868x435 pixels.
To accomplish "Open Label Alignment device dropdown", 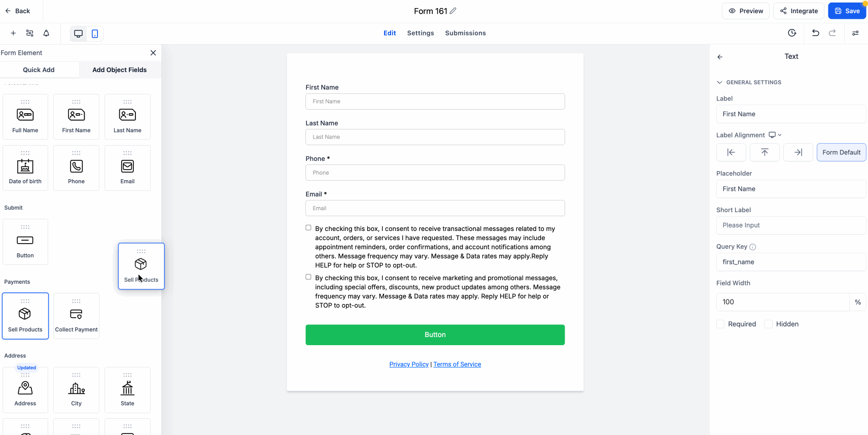I will click(x=775, y=135).
